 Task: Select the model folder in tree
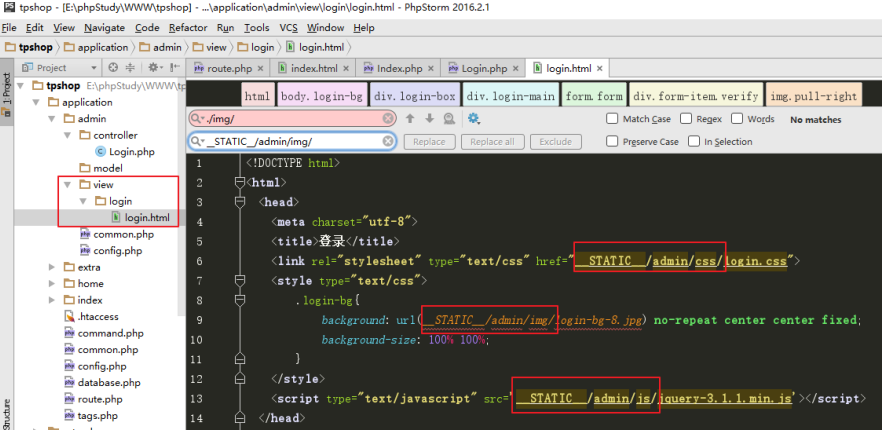click(101, 168)
